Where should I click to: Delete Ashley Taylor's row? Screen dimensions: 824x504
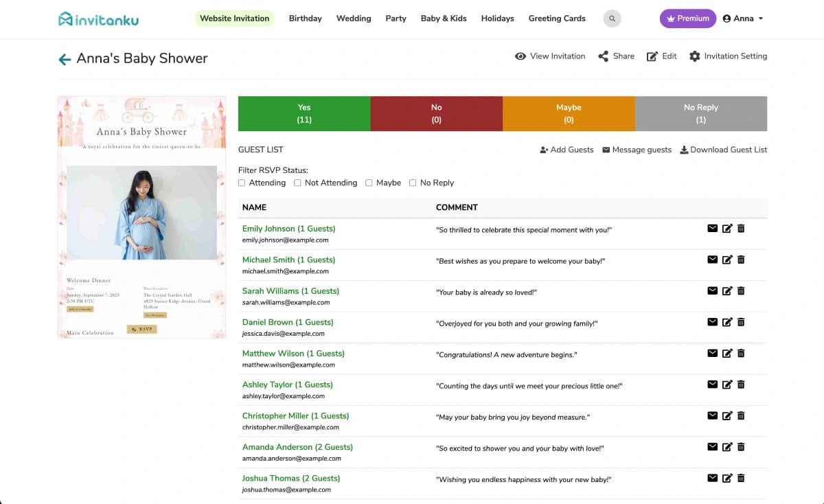[x=741, y=385]
